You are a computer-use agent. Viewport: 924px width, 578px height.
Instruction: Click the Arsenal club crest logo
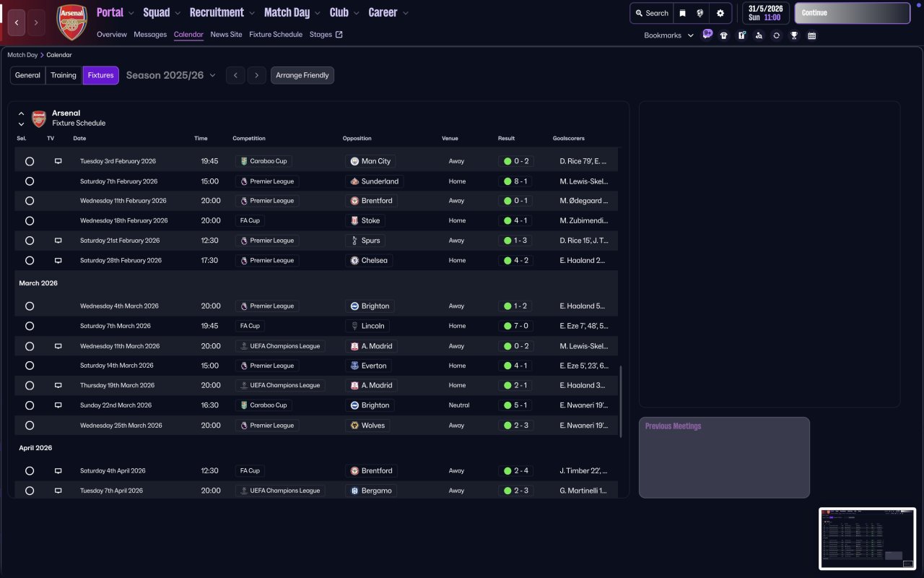pyautogui.click(x=71, y=22)
